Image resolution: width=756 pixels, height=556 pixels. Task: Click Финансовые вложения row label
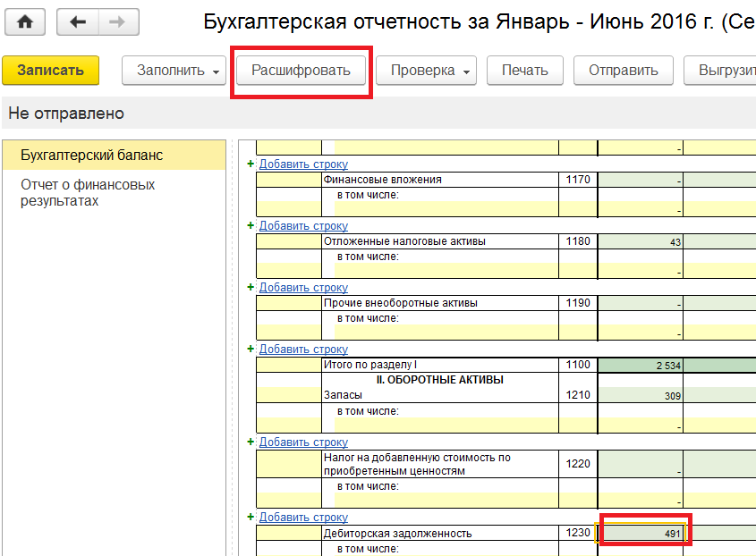click(x=383, y=180)
